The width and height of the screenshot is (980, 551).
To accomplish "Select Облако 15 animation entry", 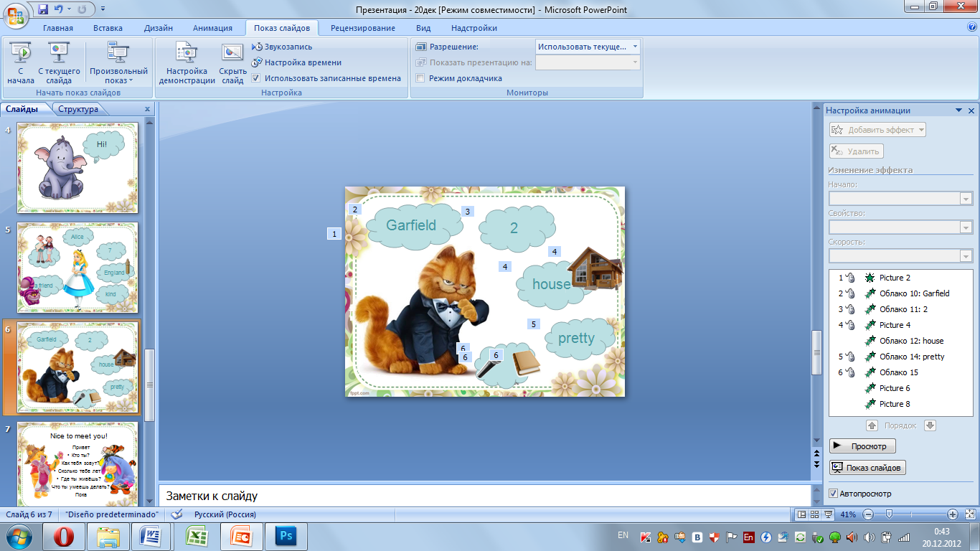I will (x=900, y=372).
